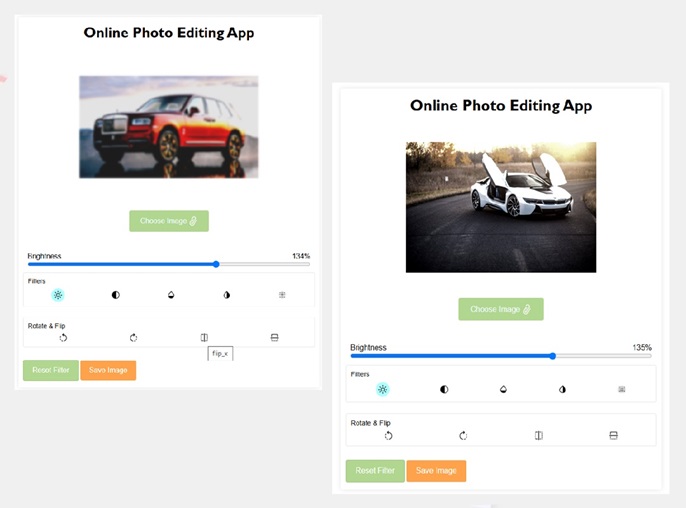686x508 pixels.
Task: Click rotate right icon in left editor
Action: (x=133, y=338)
